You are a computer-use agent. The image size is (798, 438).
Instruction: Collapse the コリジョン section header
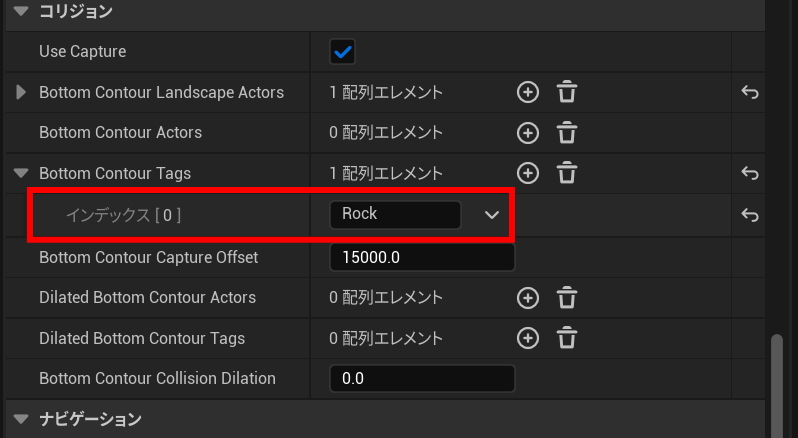[x=20, y=12]
